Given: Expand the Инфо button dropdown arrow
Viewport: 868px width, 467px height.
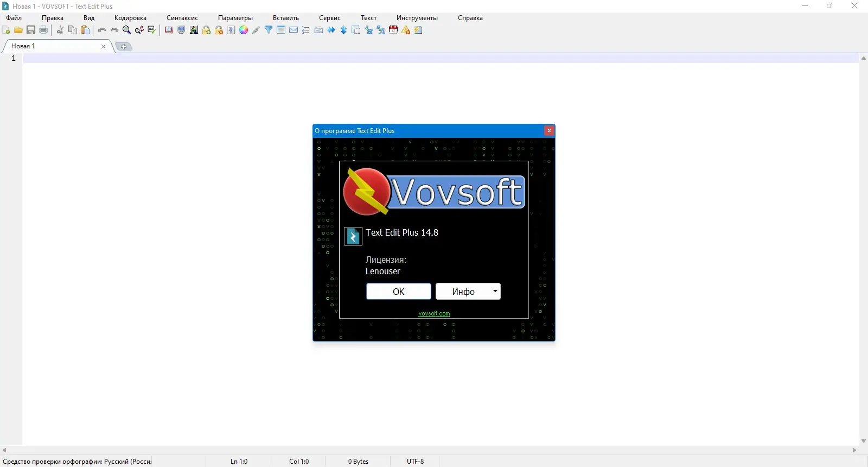Looking at the screenshot, I should click(495, 292).
